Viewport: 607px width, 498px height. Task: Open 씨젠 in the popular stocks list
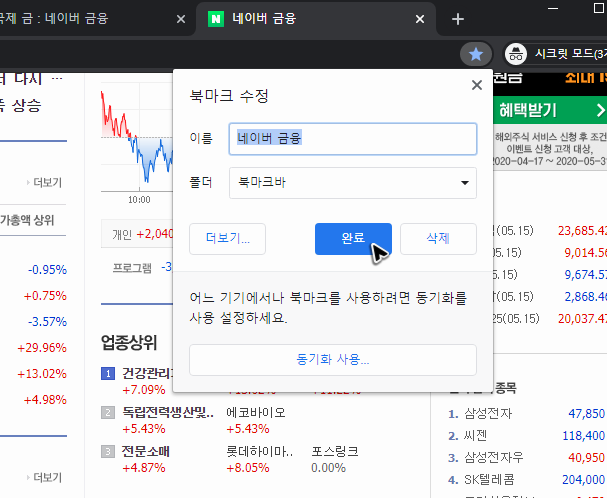[475, 436]
